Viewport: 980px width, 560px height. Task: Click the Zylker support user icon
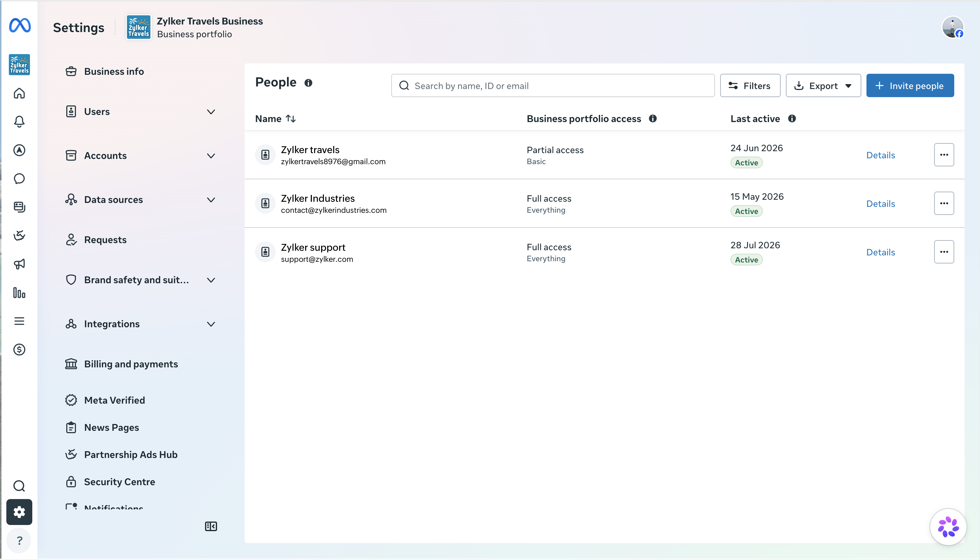(x=265, y=252)
